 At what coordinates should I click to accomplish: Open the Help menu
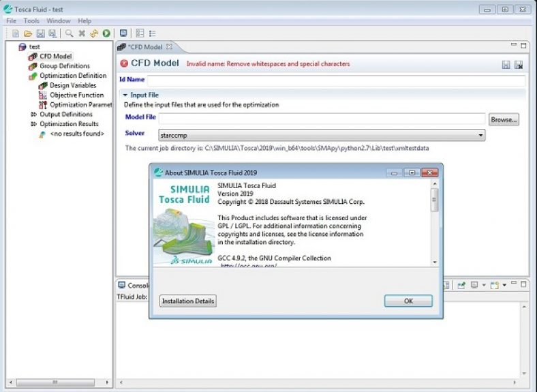[x=85, y=21]
